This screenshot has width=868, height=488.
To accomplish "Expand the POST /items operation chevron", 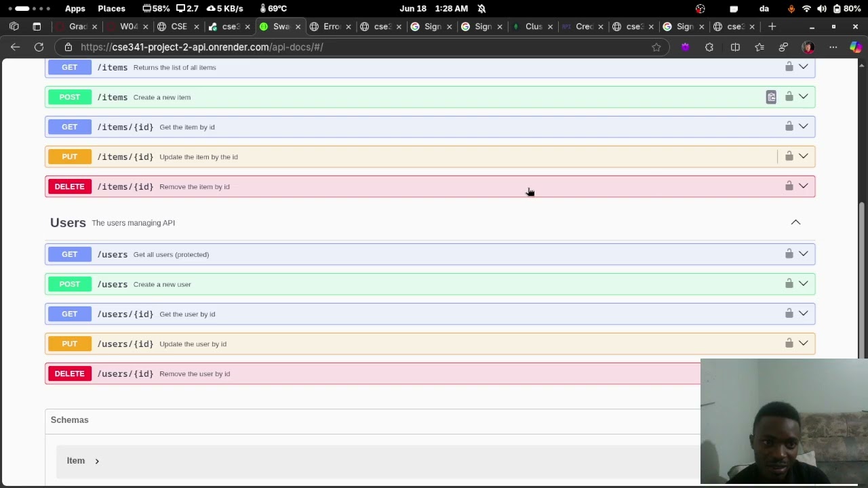I will [x=803, y=97].
